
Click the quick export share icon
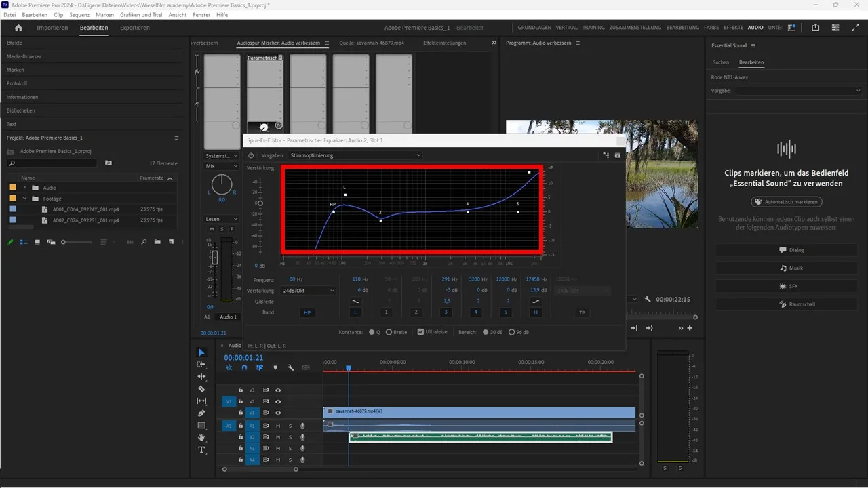(x=815, y=28)
